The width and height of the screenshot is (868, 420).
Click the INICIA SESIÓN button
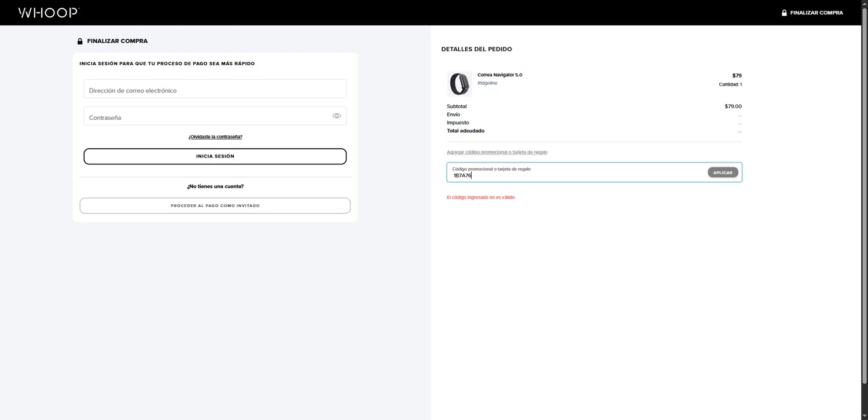click(215, 156)
